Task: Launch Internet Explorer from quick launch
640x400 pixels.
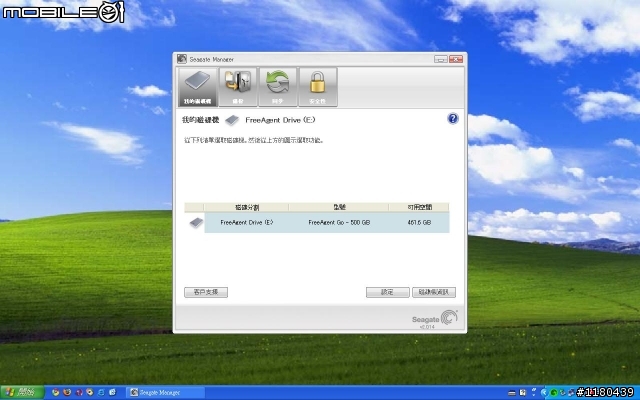Action: pos(101,393)
